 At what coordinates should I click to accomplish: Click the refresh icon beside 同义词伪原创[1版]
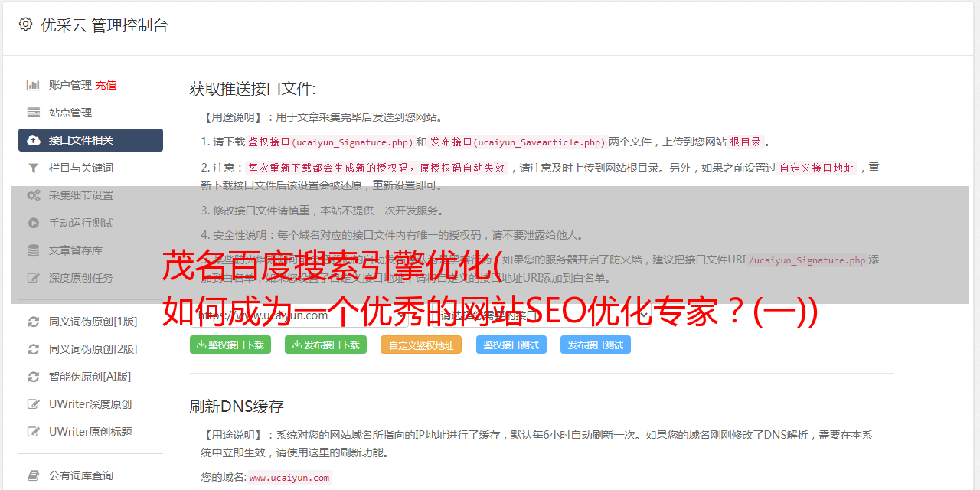click(34, 322)
